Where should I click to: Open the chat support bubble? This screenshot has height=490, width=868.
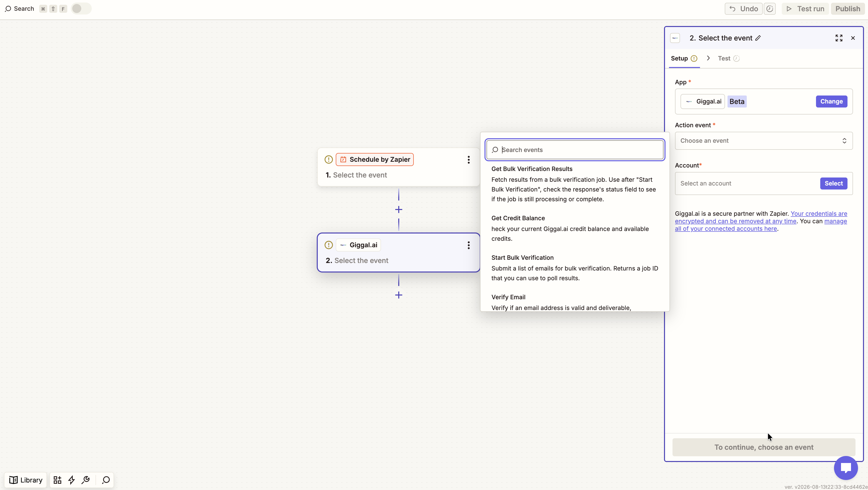click(x=846, y=468)
